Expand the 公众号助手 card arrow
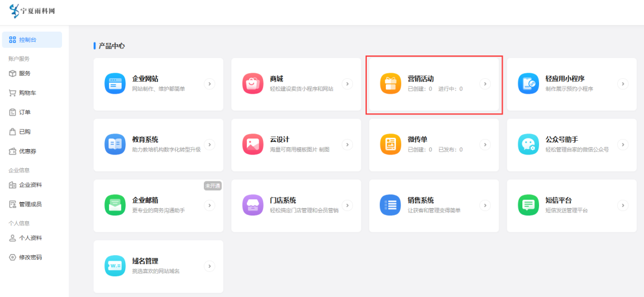644x297 pixels. pos(623,144)
